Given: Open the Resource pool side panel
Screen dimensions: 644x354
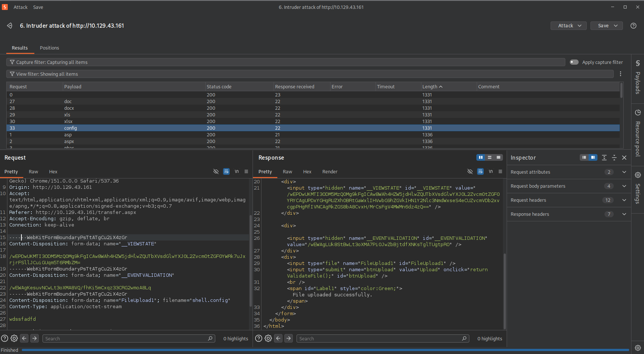Looking at the screenshot, I should (x=637, y=133).
